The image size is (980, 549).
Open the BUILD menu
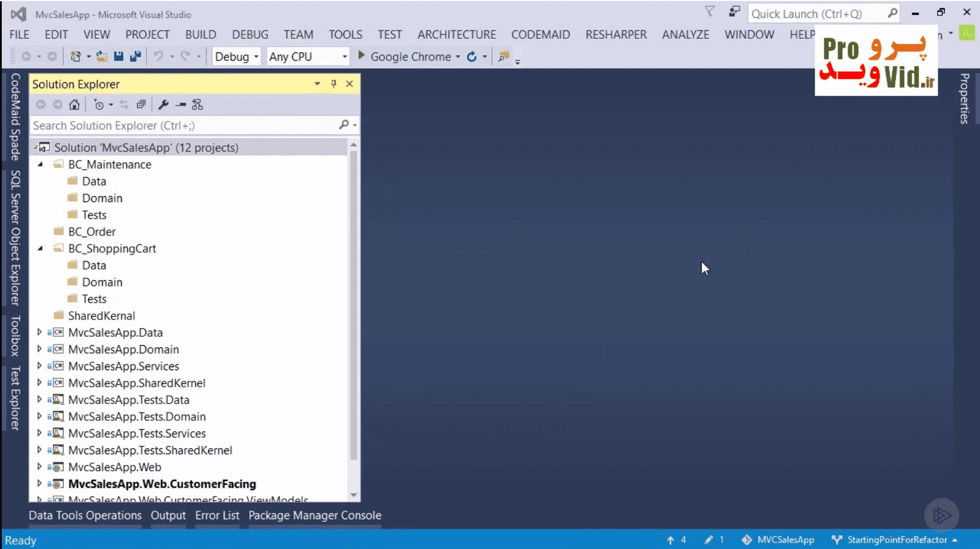pyautogui.click(x=200, y=35)
